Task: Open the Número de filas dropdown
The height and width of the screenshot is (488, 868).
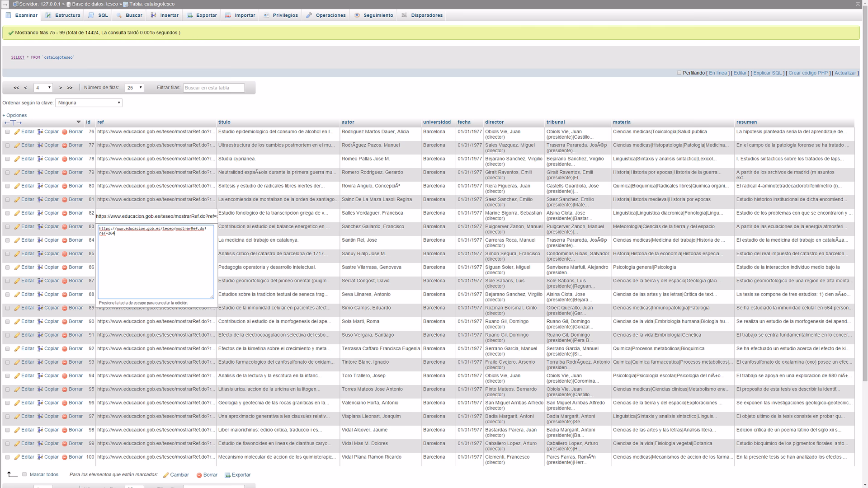Action: [134, 88]
